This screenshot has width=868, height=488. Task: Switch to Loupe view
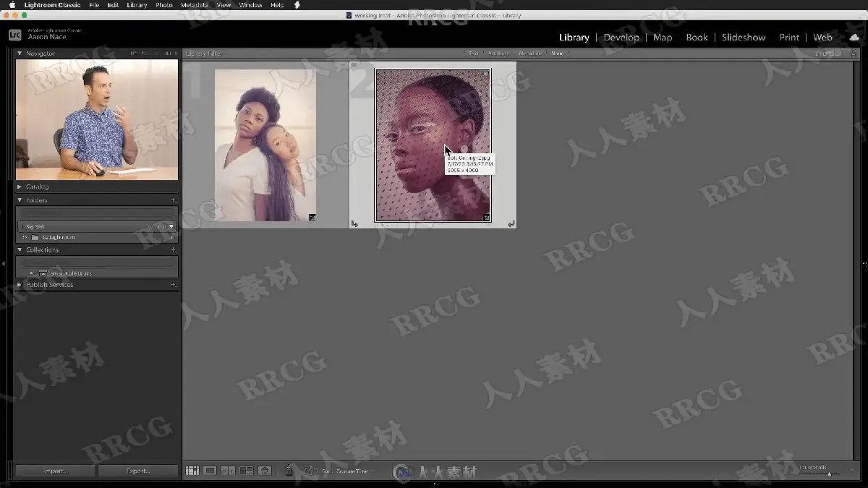point(210,471)
